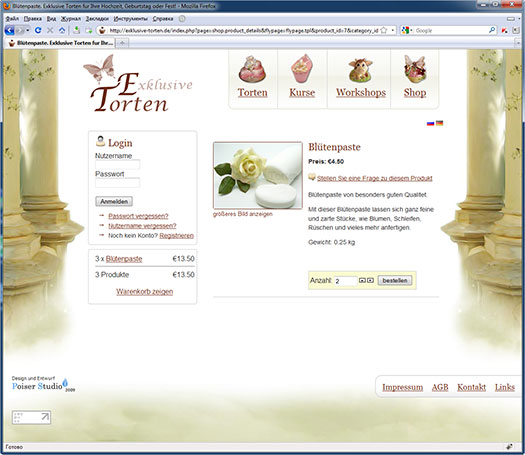Open the Закладки menu

(97, 19)
